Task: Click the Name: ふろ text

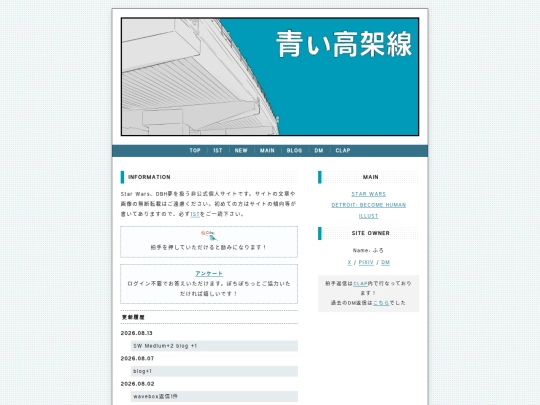Action: pyautogui.click(x=368, y=250)
